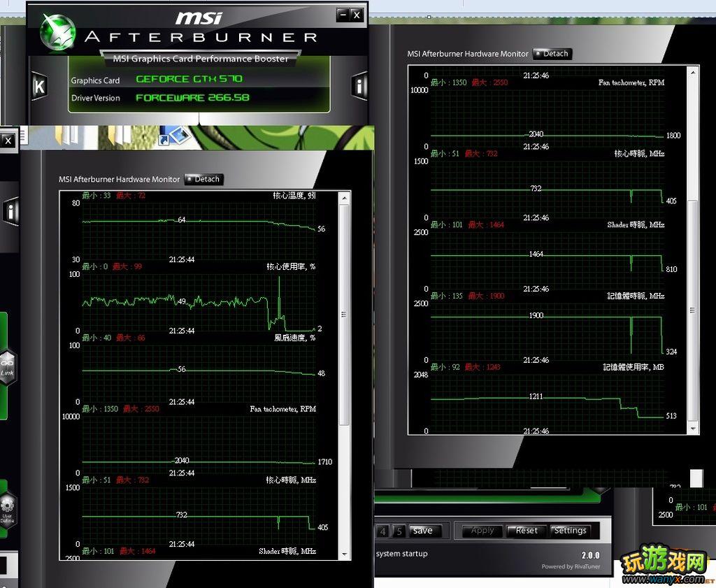
Task: Click the memory usage value 513
Action: [671, 416]
